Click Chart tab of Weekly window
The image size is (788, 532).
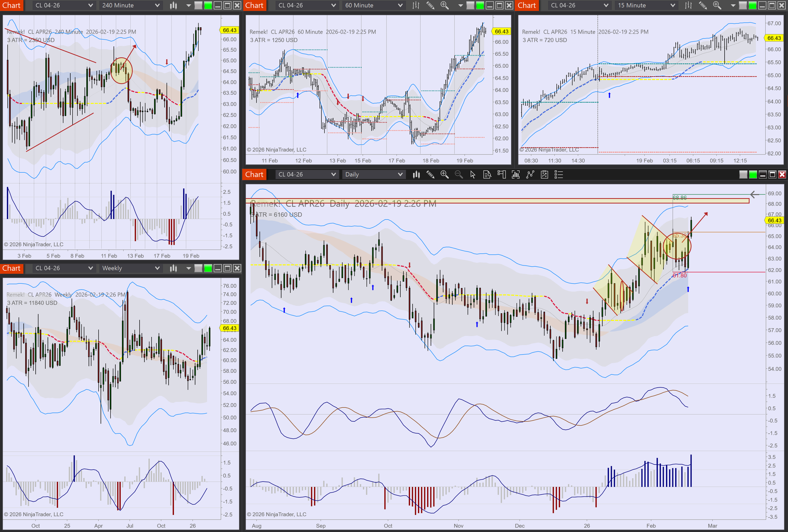pos(12,268)
